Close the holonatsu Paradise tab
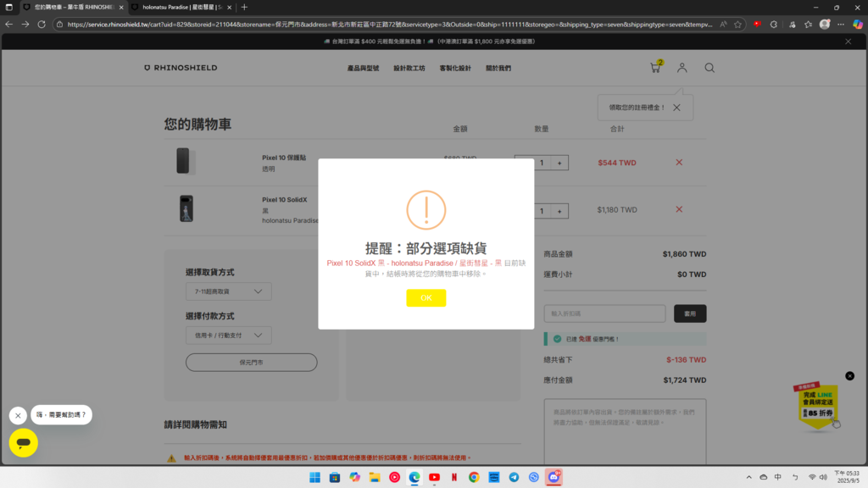The width and height of the screenshot is (868, 488). (229, 7)
